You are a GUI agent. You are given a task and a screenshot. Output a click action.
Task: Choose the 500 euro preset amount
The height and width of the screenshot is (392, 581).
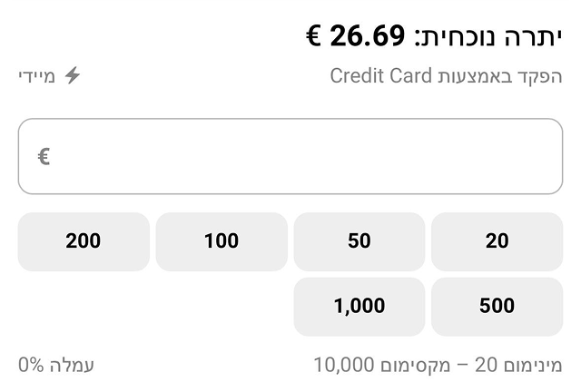[x=497, y=307]
